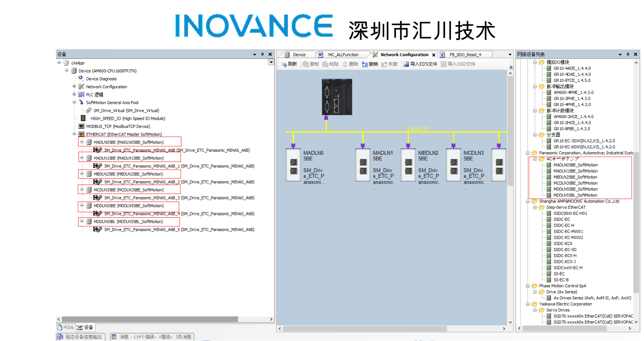This screenshot has height=341, width=644.
Task: Click the MODBUS_TCP device icon
Action: point(81,126)
